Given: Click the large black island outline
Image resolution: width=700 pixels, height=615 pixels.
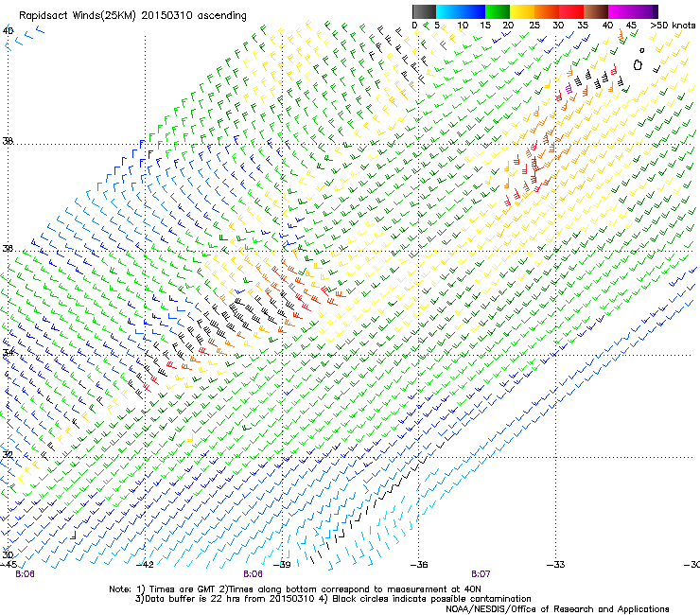Looking at the screenshot, I should (x=638, y=65).
